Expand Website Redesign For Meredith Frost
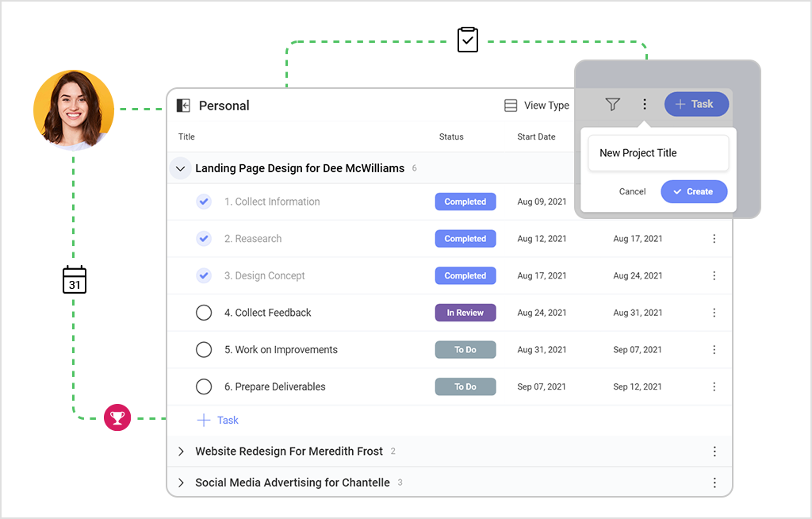Viewport: 812px width, 519px height. point(181,452)
